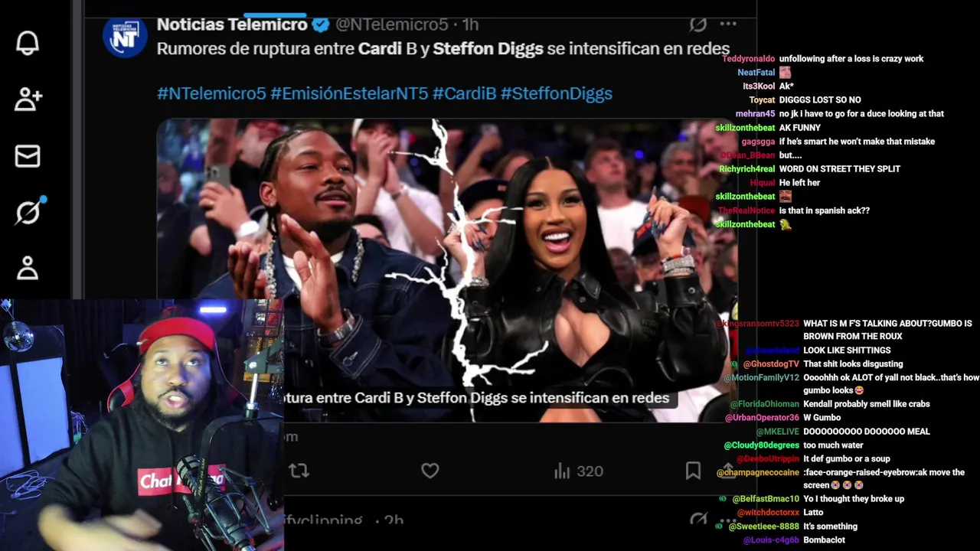980x551 pixels.
Task: Click the #EmisiónEstelarNT5 hashtag
Action: tap(349, 93)
